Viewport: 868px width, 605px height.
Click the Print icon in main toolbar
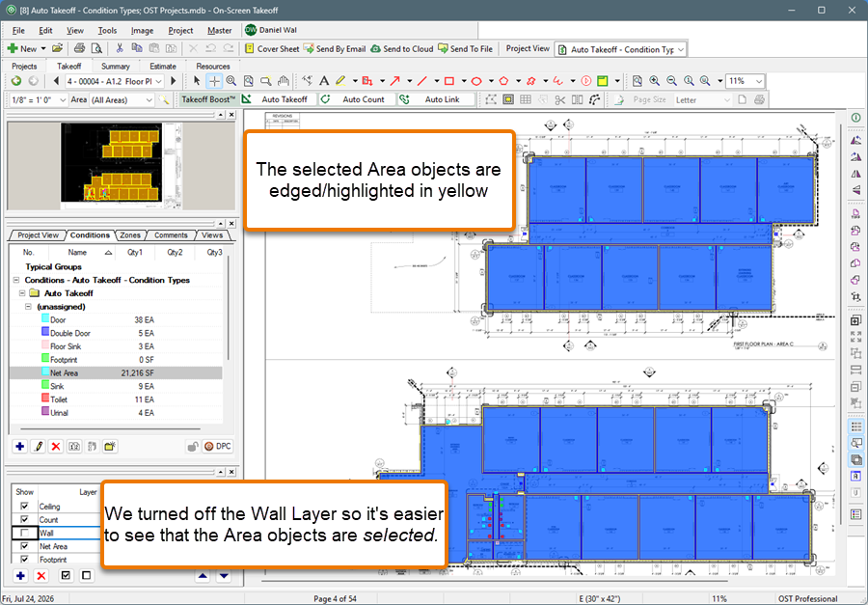click(80, 49)
